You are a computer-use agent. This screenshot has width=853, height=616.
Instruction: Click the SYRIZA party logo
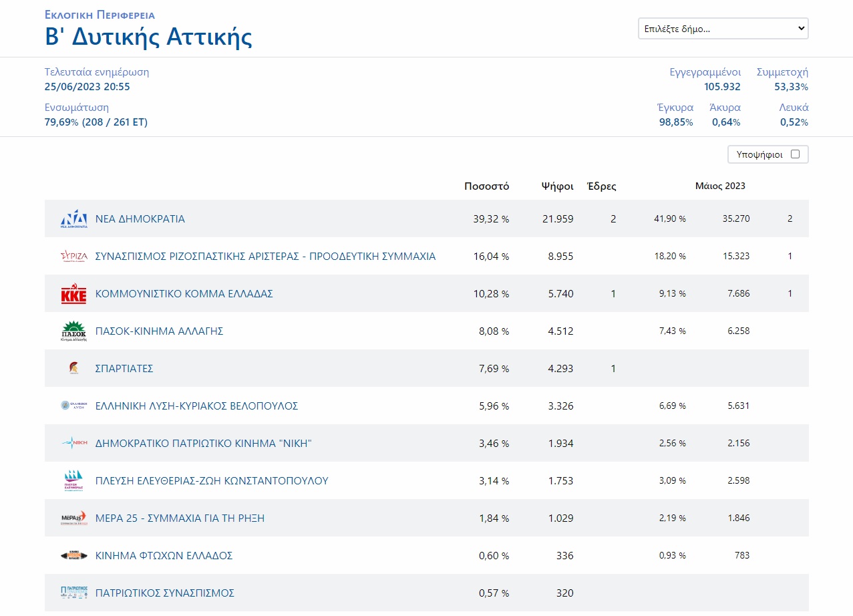point(73,257)
